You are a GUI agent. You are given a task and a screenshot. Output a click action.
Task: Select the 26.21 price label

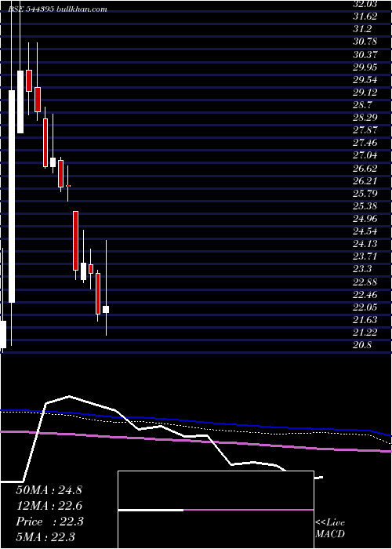click(366, 180)
